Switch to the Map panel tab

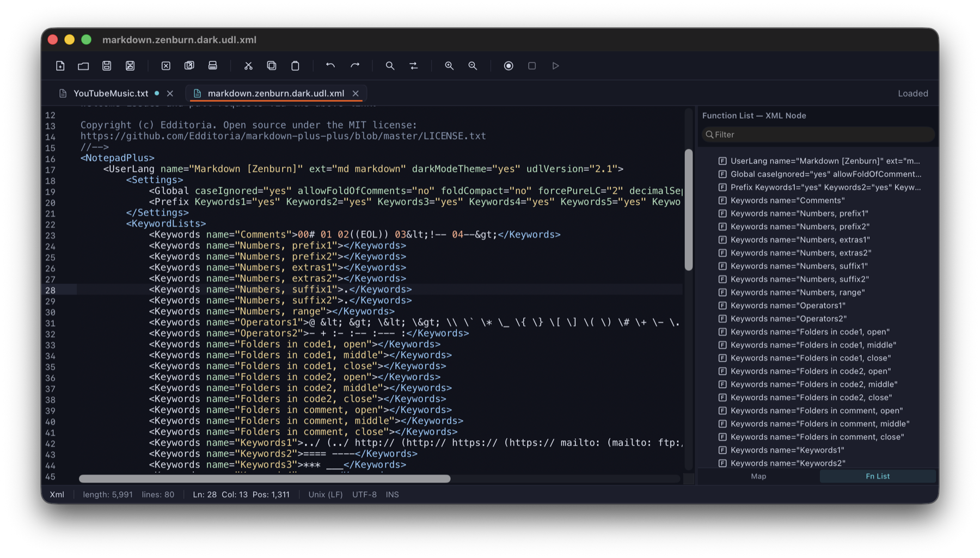[x=758, y=476]
